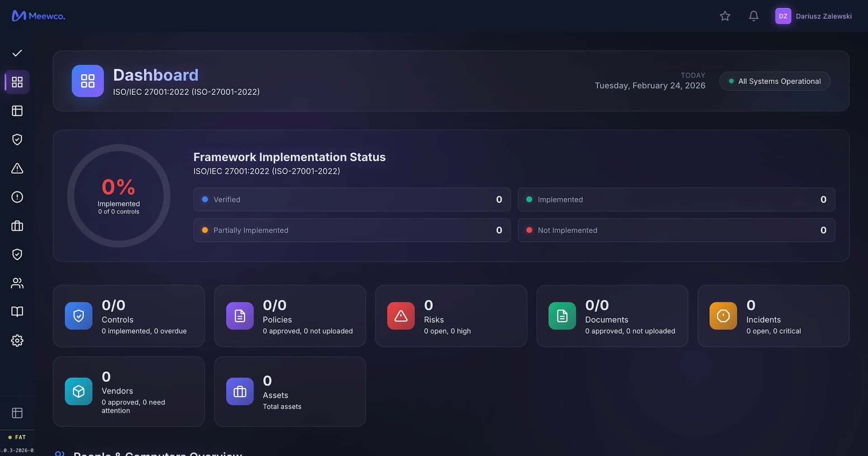Click the warning triangle risks icon in sidebar

point(17,168)
